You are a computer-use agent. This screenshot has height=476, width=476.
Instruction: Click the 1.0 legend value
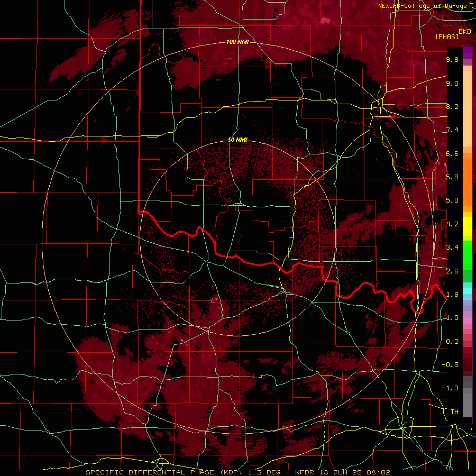pyautogui.click(x=452, y=317)
